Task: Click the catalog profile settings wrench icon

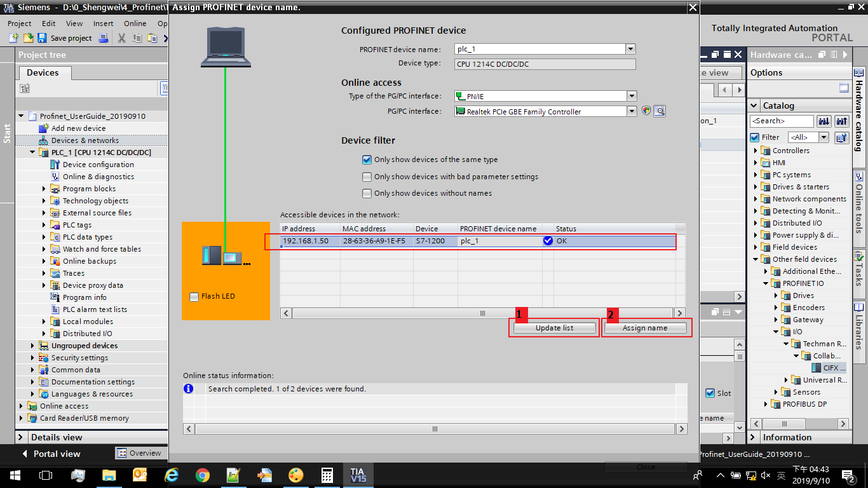Action: (842, 137)
